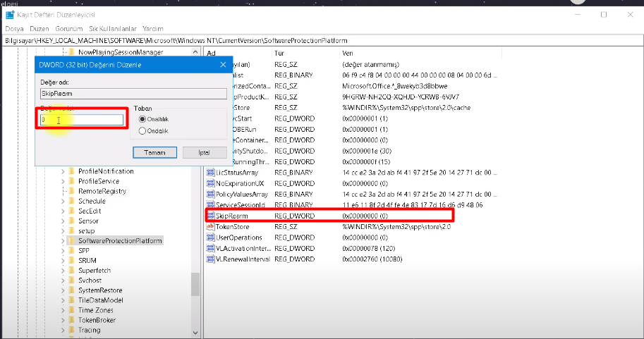
Task: Expand the SecEdit tree node
Action: 63,211
